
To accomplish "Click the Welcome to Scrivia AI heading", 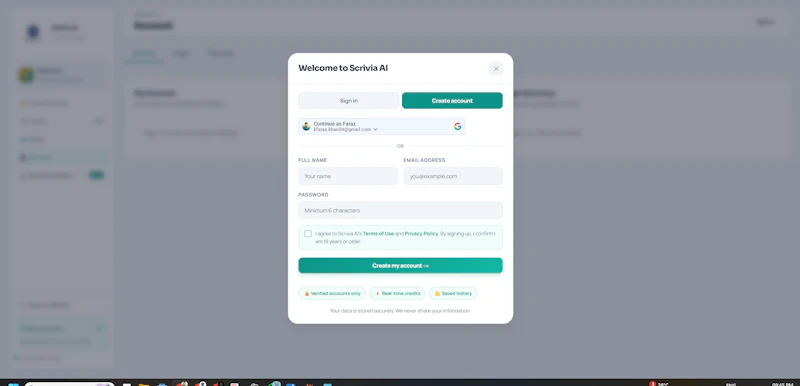I will click(343, 68).
